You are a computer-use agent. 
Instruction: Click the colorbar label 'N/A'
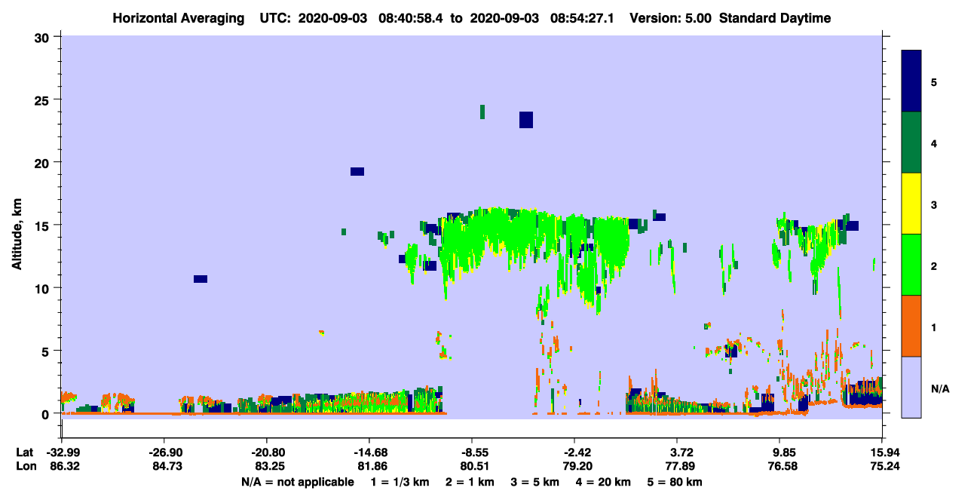[940, 388]
